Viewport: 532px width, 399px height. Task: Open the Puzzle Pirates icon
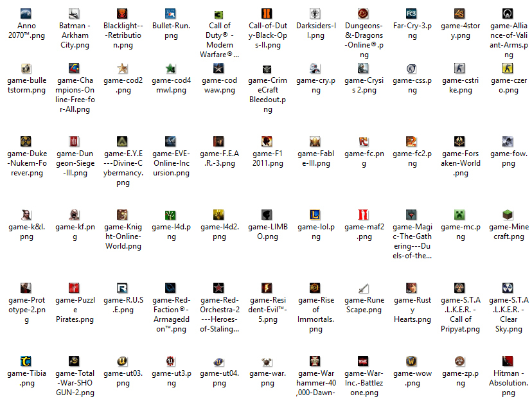click(x=74, y=288)
